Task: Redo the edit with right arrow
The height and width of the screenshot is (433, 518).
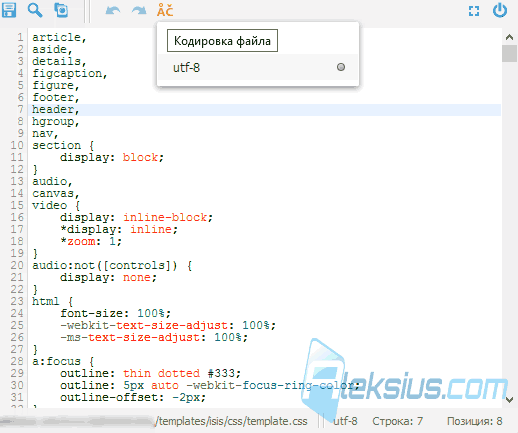Action: [139, 11]
